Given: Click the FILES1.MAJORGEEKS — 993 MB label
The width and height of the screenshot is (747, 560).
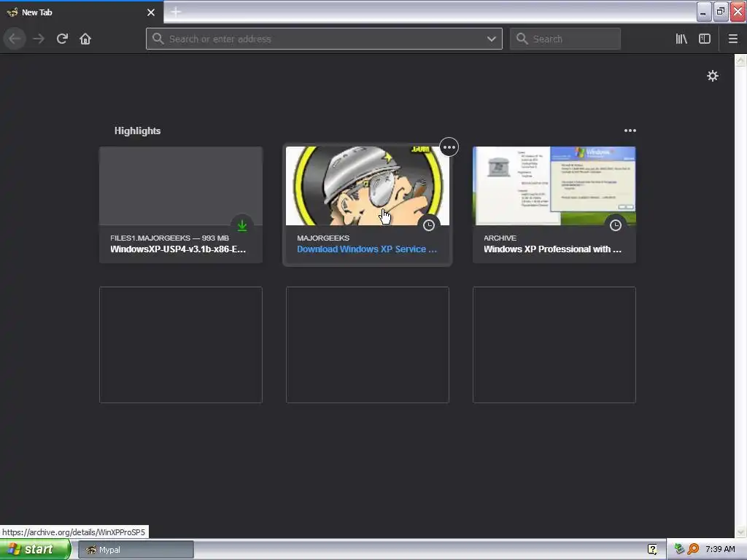Looking at the screenshot, I should (169, 238).
